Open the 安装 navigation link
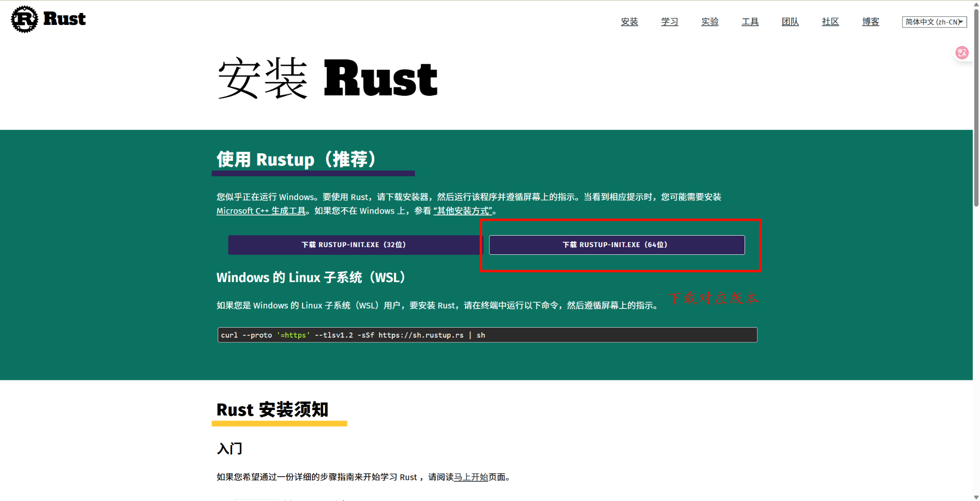Image resolution: width=980 pixels, height=501 pixels. click(629, 22)
